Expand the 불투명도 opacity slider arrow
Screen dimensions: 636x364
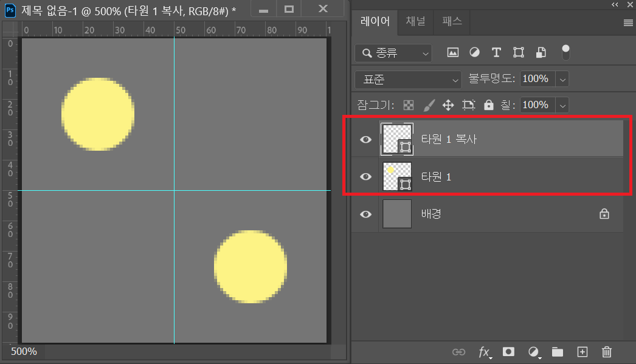pyautogui.click(x=562, y=80)
